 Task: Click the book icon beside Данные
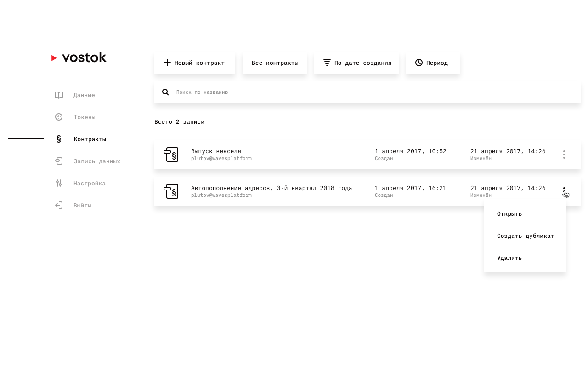pos(59,95)
